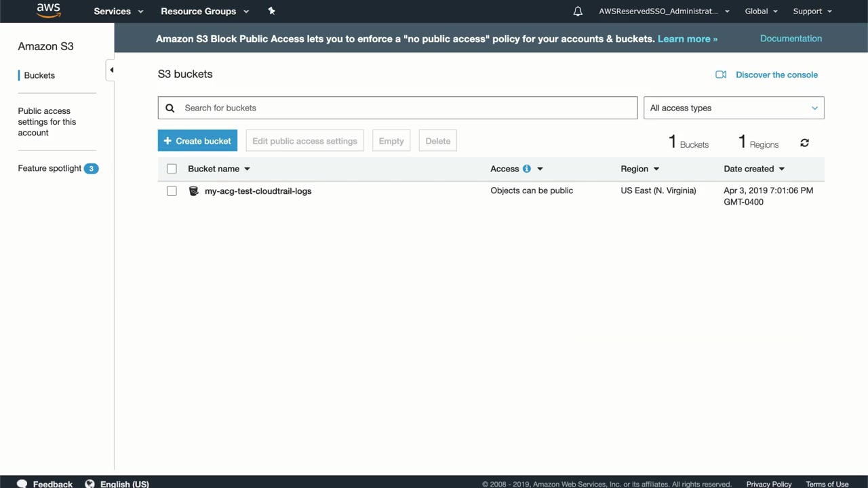Click the Feedback speech bubble icon
868x488 pixels.
(x=22, y=484)
